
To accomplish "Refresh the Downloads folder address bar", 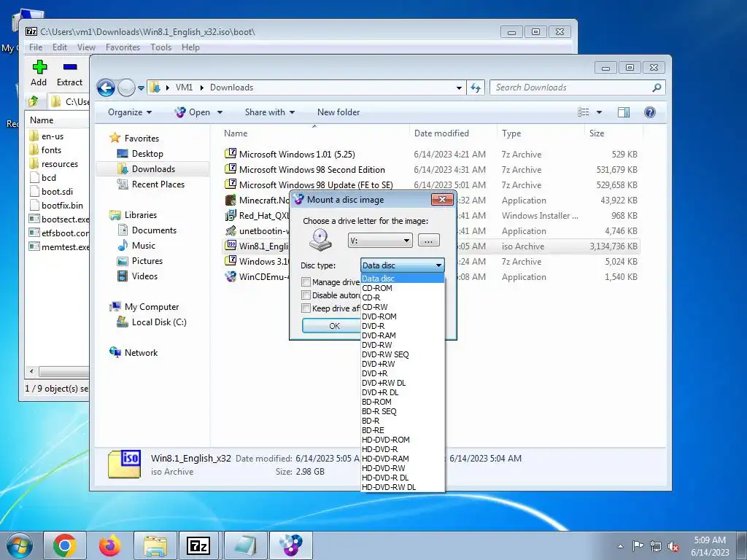I will click(476, 87).
